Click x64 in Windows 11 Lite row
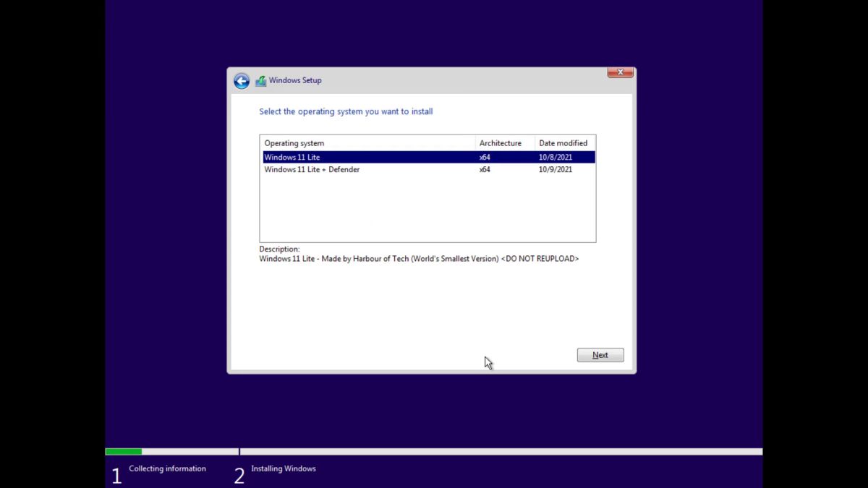The height and width of the screenshot is (488, 868). point(485,157)
